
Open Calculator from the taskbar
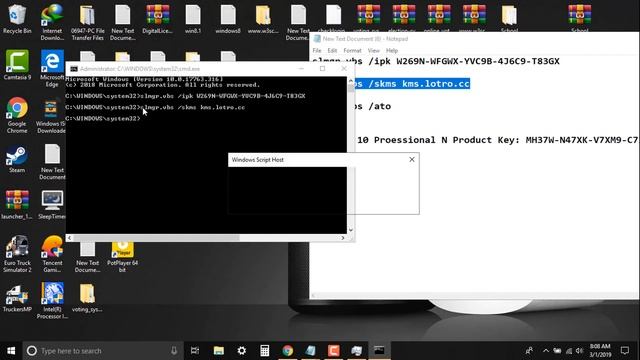[264, 351]
